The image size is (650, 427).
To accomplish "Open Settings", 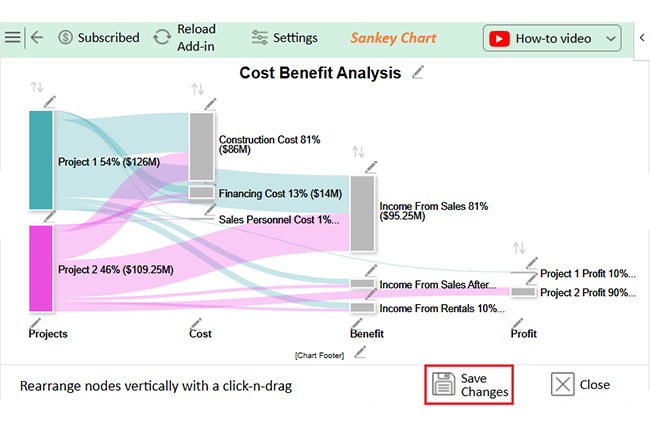I will 284,37.
